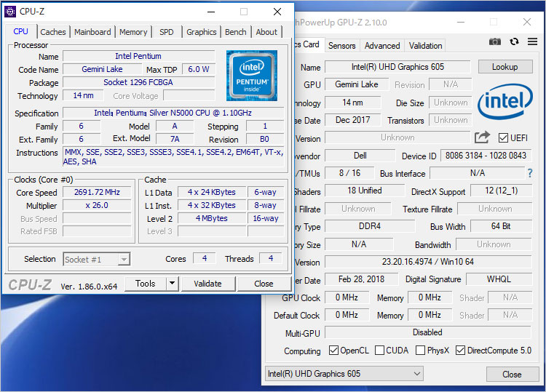This screenshot has height=392, width=546.
Task: Select the Graphics Card tab in GPU-Z
Action: (309, 44)
